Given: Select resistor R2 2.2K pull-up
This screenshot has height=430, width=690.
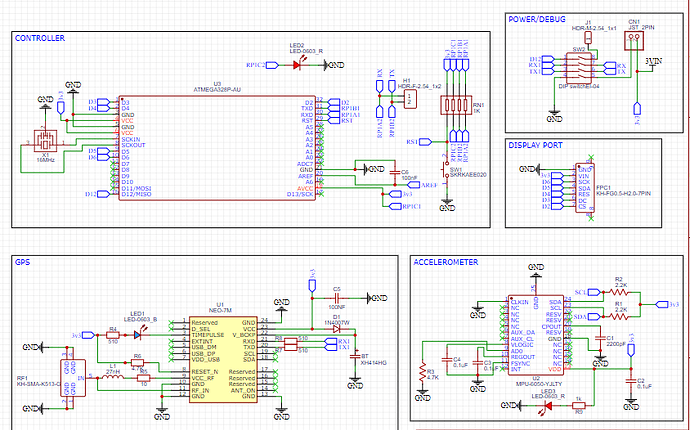Looking at the screenshot, I should (x=619, y=291).
